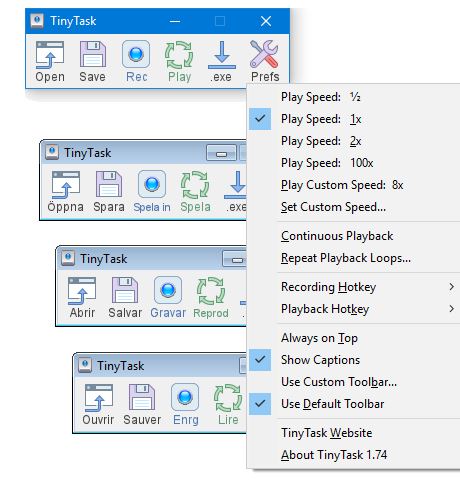Click the .exe icon in the Swedish window
Image resolution: width=460 pixels, height=488 pixels.
(x=235, y=185)
